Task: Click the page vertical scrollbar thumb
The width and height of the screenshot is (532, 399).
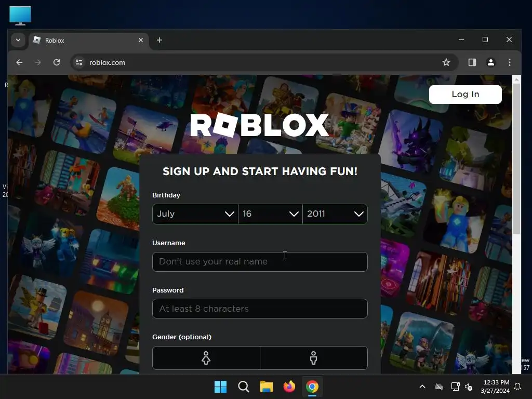Action: tap(516, 158)
